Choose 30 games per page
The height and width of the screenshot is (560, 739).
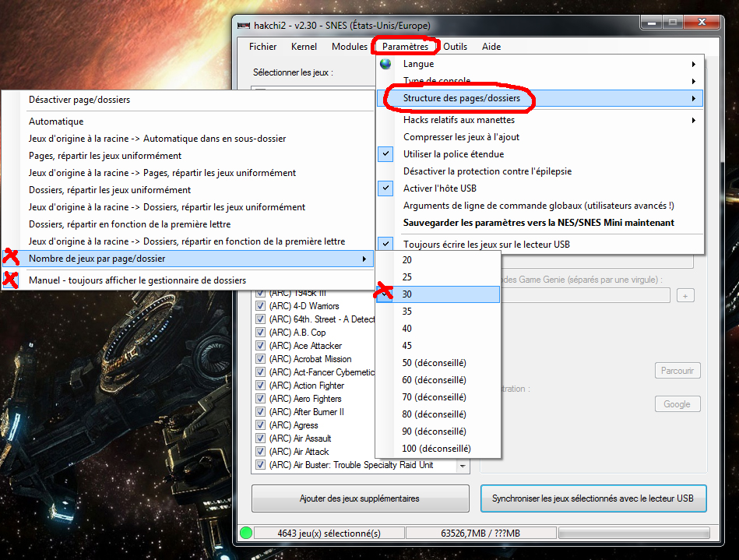coord(438,294)
